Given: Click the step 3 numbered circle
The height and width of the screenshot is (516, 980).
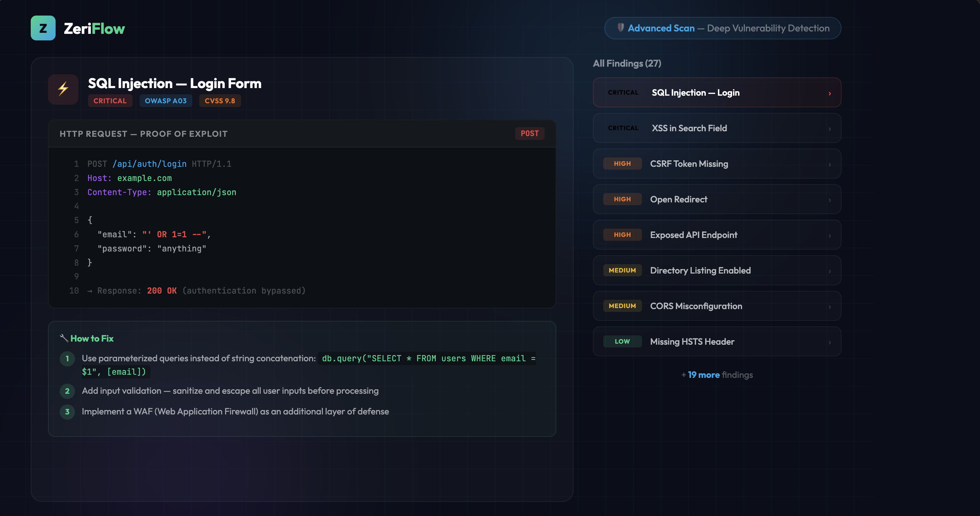Looking at the screenshot, I should 67,412.
